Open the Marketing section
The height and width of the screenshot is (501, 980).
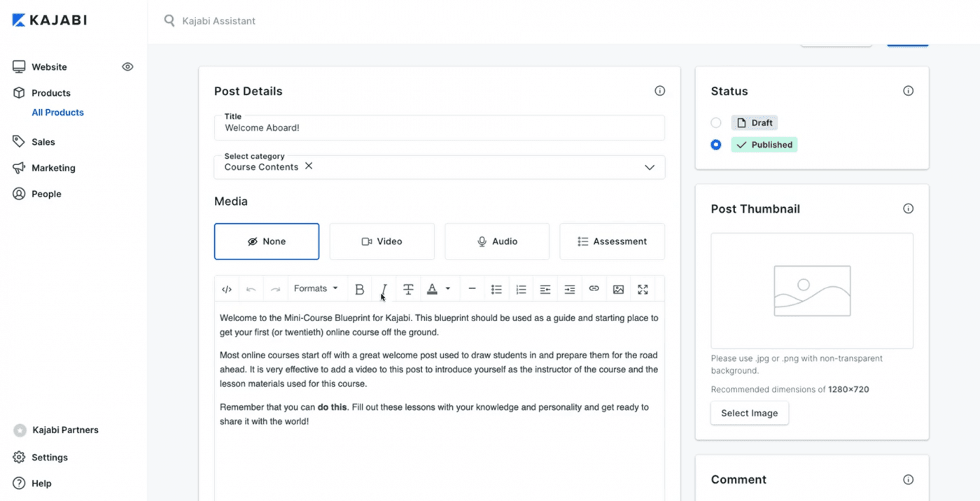click(53, 168)
